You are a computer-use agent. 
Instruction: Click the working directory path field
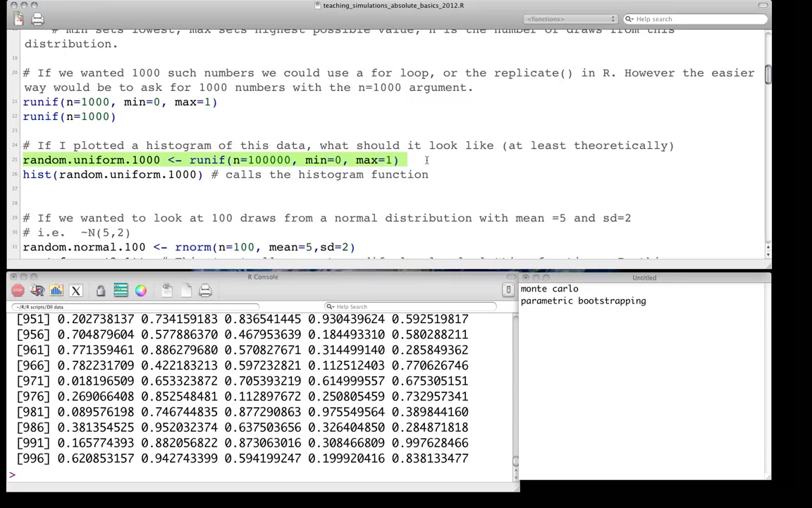[x=135, y=307]
